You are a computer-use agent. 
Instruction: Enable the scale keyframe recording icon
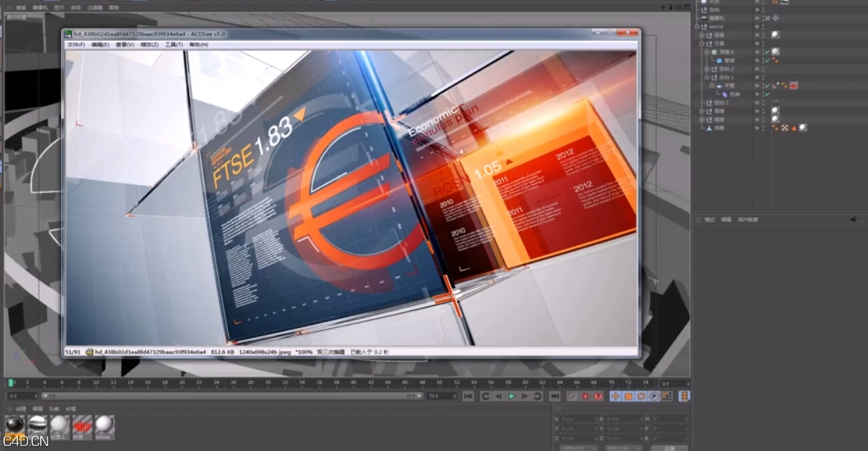[x=627, y=396]
